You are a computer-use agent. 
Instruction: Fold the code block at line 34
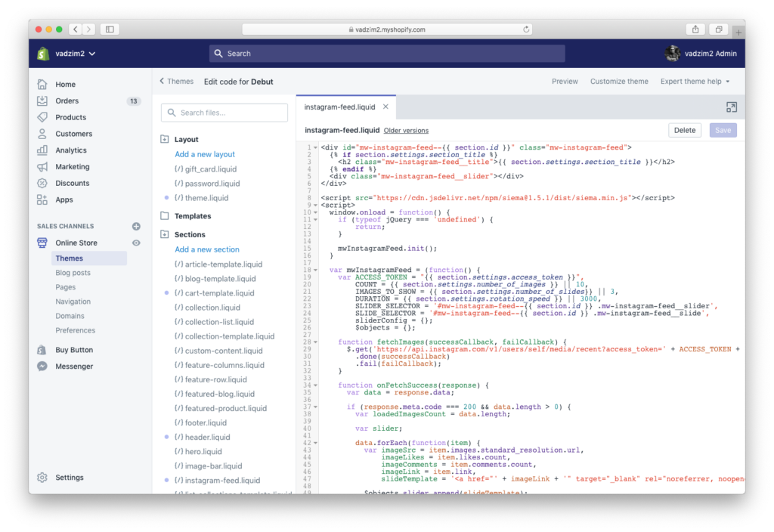pyautogui.click(x=315, y=385)
